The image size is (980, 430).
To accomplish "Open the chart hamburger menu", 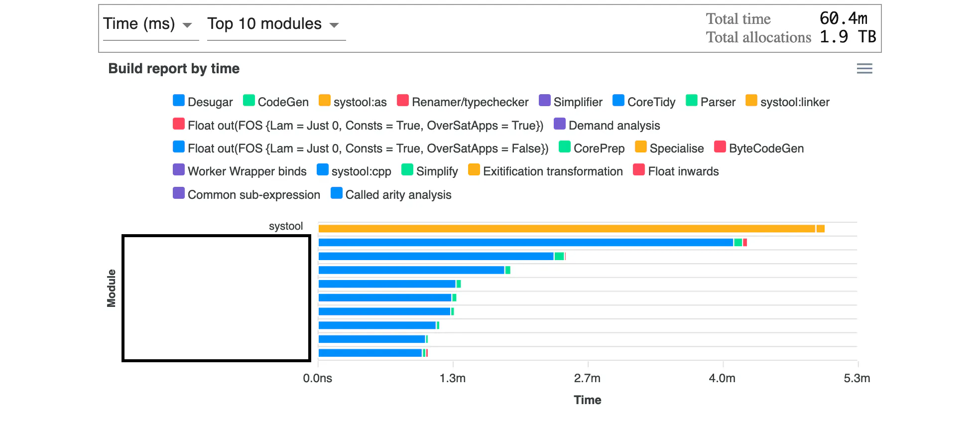I will coord(864,69).
